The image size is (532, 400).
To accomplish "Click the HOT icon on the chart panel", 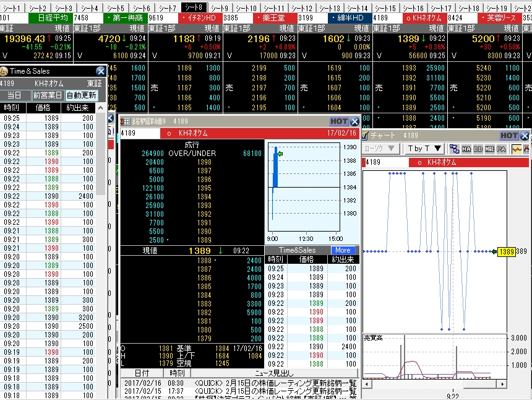I will tap(508, 136).
